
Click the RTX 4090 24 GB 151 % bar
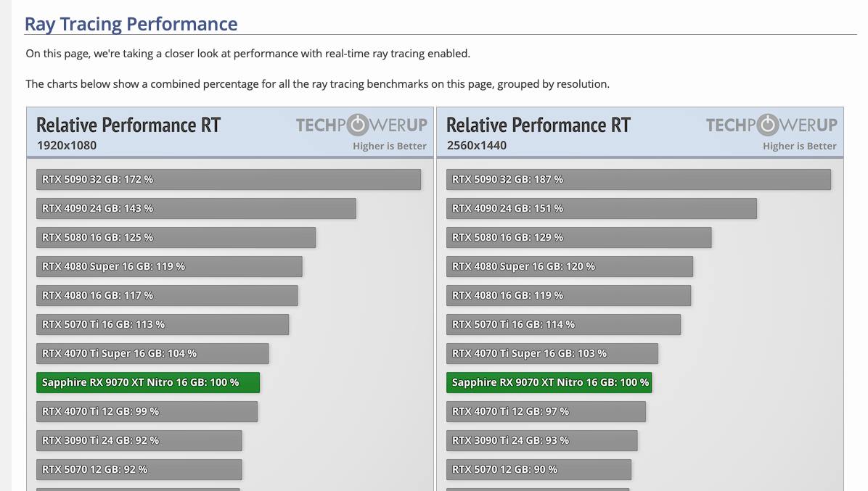point(601,209)
